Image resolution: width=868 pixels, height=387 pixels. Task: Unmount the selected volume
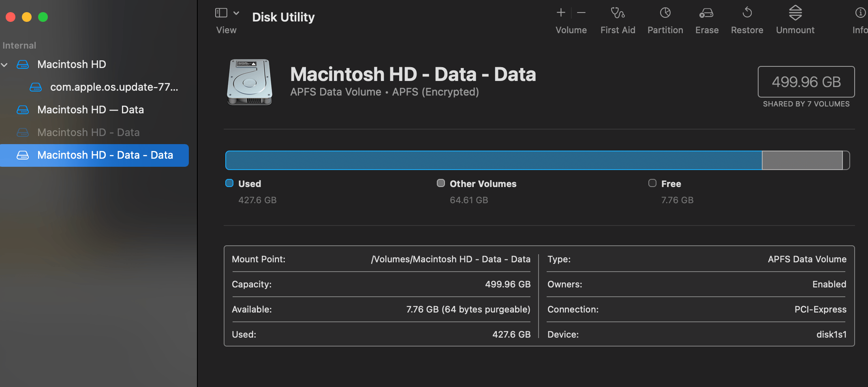coord(795,19)
